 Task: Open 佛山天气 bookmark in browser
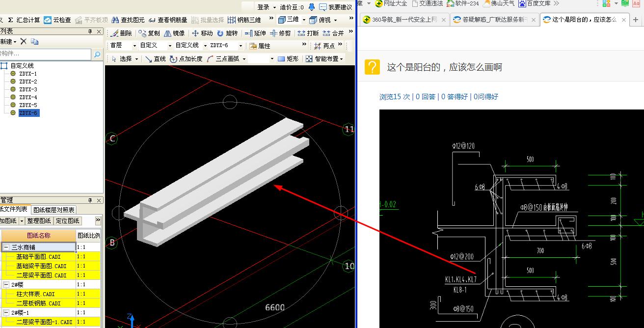click(499, 3)
